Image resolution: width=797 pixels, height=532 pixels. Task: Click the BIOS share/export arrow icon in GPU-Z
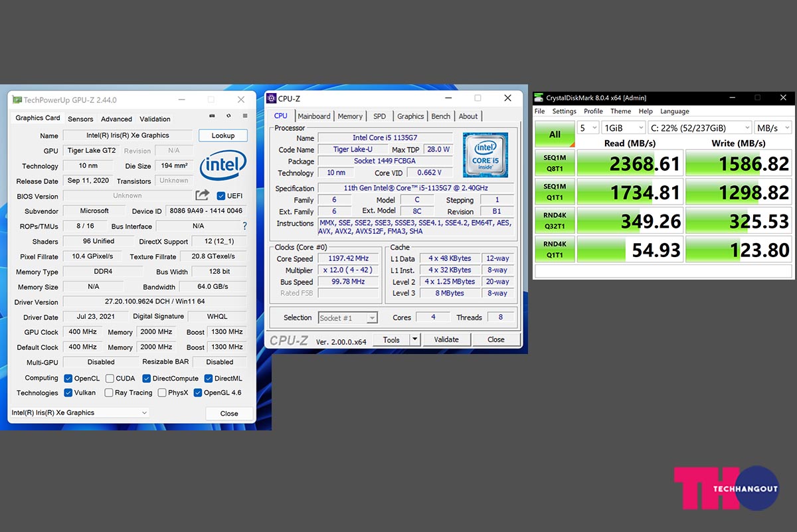pyautogui.click(x=203, y=195)
